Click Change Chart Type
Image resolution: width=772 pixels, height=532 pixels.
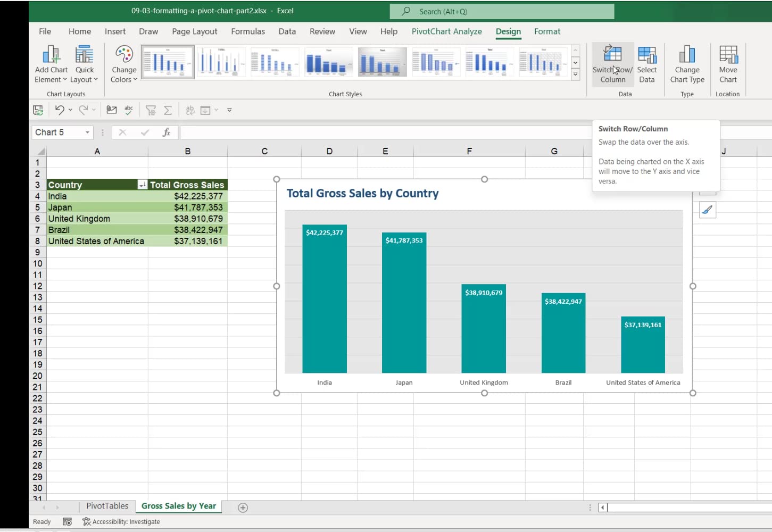[687, 64]
